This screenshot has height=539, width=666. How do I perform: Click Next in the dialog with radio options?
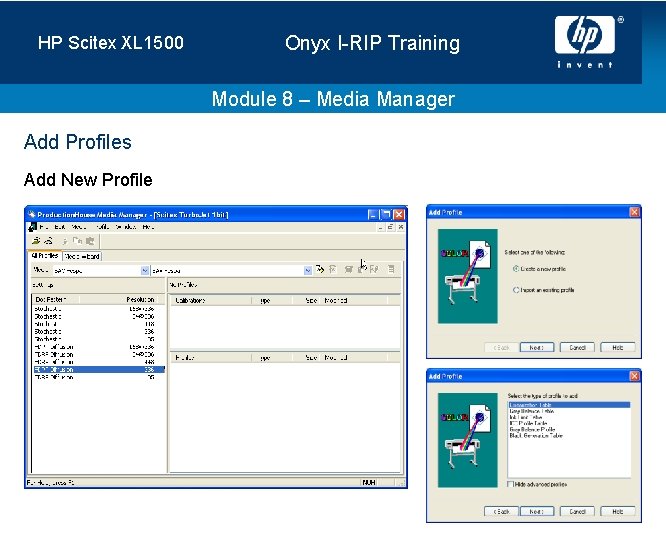[537, 347]
